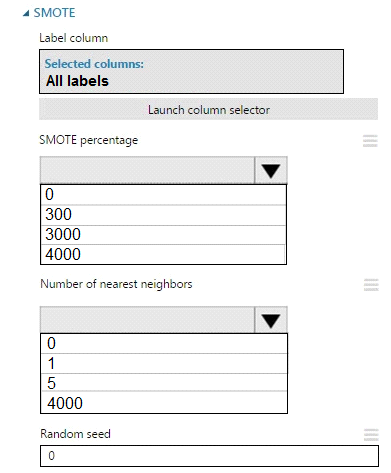Expand the nearest neighbors dropdown arrow
This screenshot has height=473, width=391.
tap(271, 320)
